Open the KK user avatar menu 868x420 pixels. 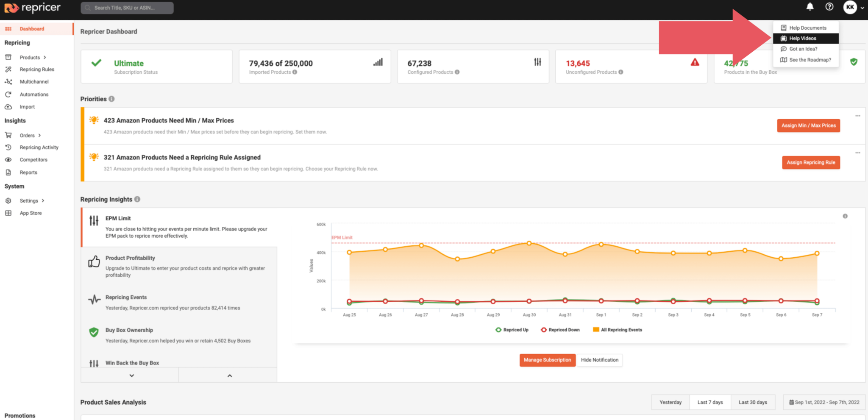[x=850, y=7]
